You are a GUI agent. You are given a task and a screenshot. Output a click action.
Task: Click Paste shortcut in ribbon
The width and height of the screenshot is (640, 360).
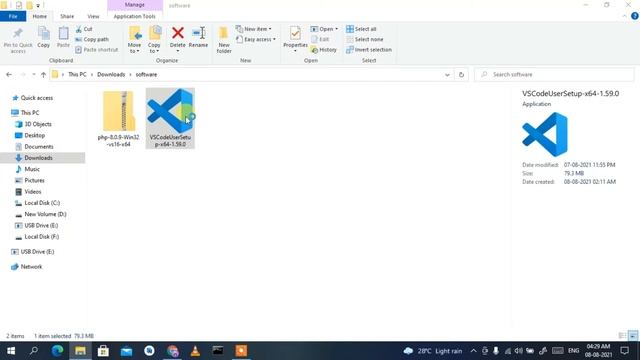pyautogui.click(x=97, y=49)
